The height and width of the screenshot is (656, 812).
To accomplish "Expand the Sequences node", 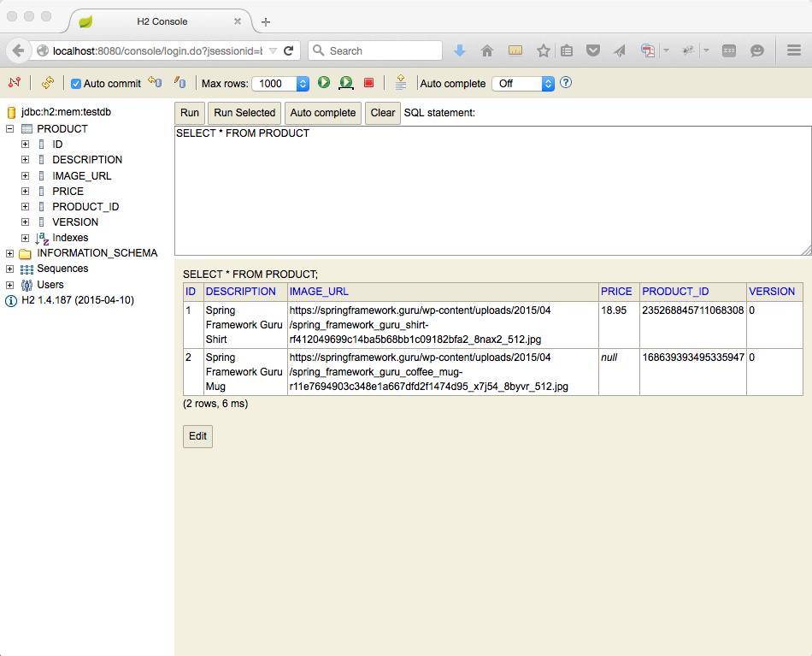I will point(10,269).
